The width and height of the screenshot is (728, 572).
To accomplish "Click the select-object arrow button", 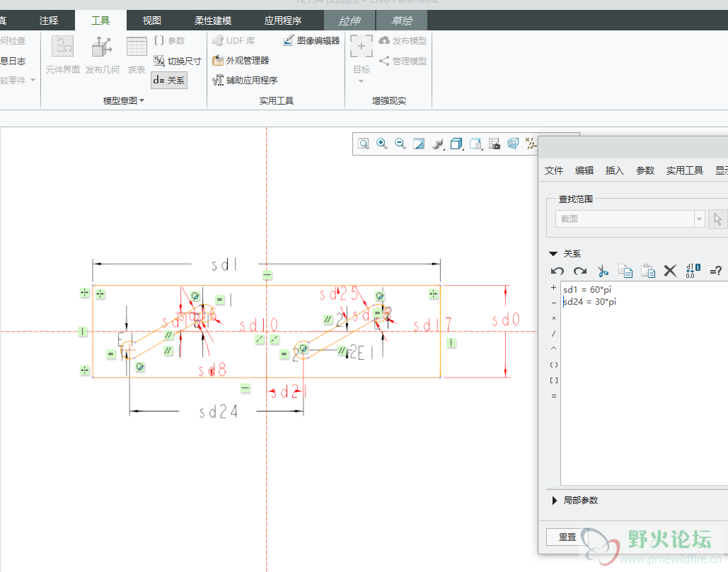I will coord(718,219).
